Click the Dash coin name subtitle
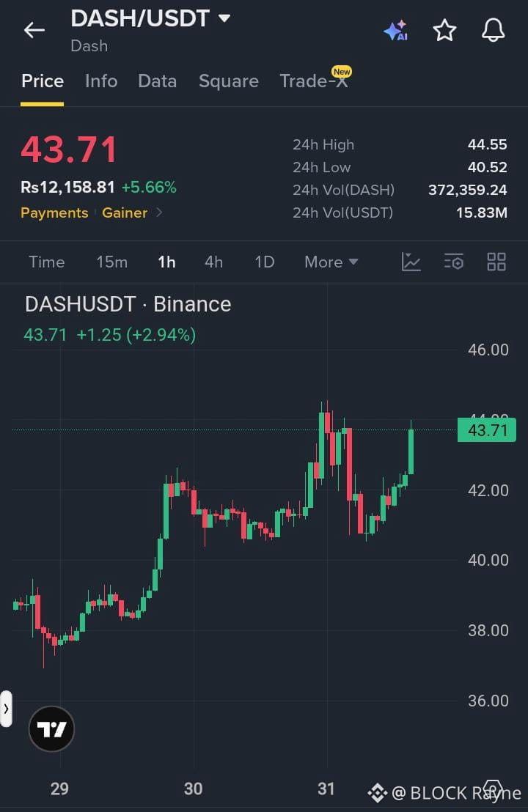528x812 pixels. coord(89,46)
